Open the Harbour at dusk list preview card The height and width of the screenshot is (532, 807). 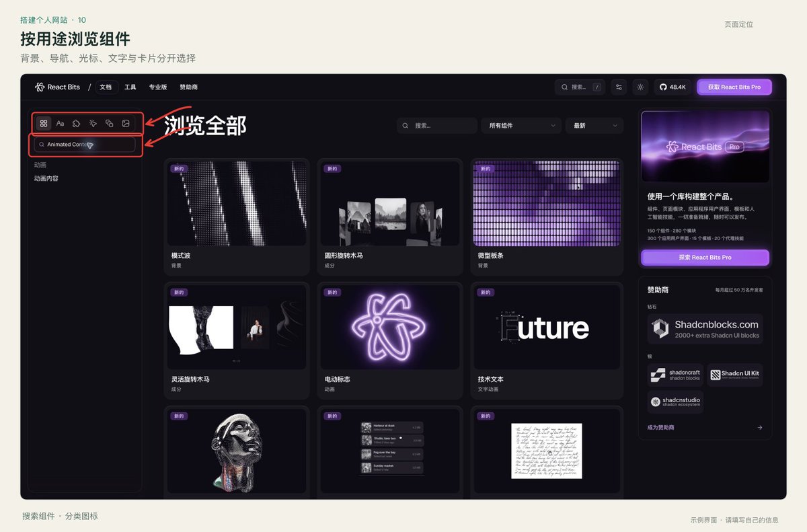pyautogui.click(x=390, y=452)
